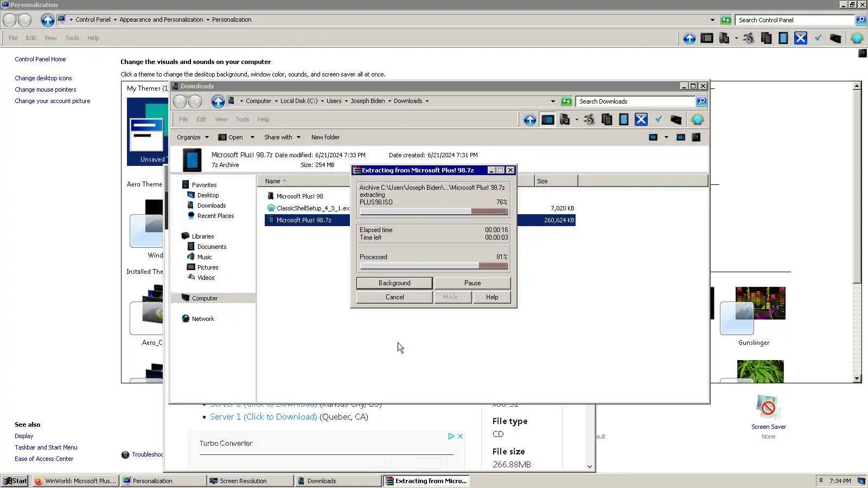This screenshot has height=488, width=868.
Task: Open Classic Shell settings shell icon in Downloads toolbar
Action: point(698,120)
